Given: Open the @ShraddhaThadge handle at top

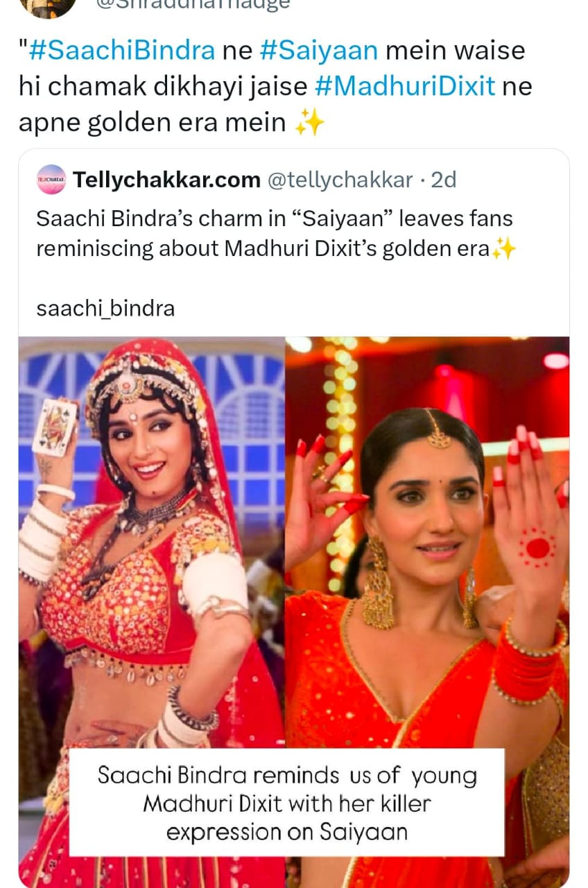Looking at the screenshot, I should point(192,4).
